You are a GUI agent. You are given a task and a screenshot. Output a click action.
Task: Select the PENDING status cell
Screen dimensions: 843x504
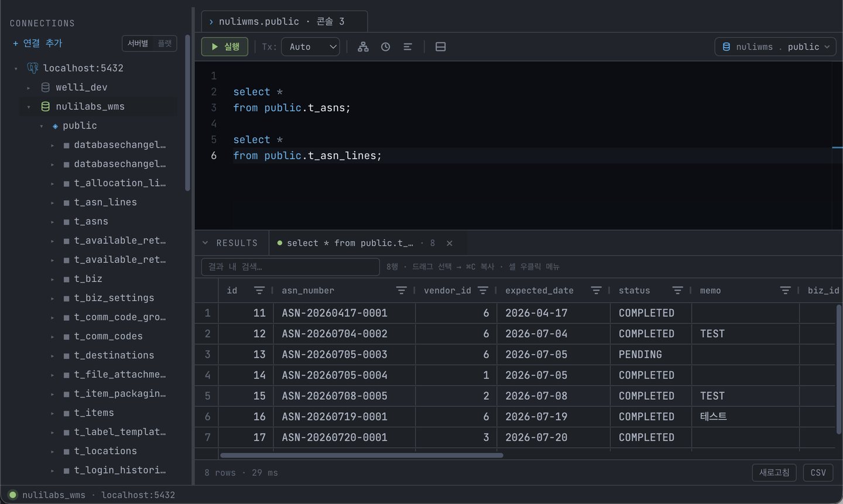tap(651, 355)
